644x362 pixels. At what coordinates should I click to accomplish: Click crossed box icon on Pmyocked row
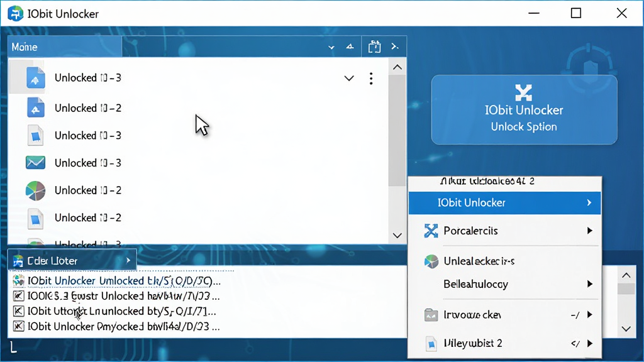[18, 326]
